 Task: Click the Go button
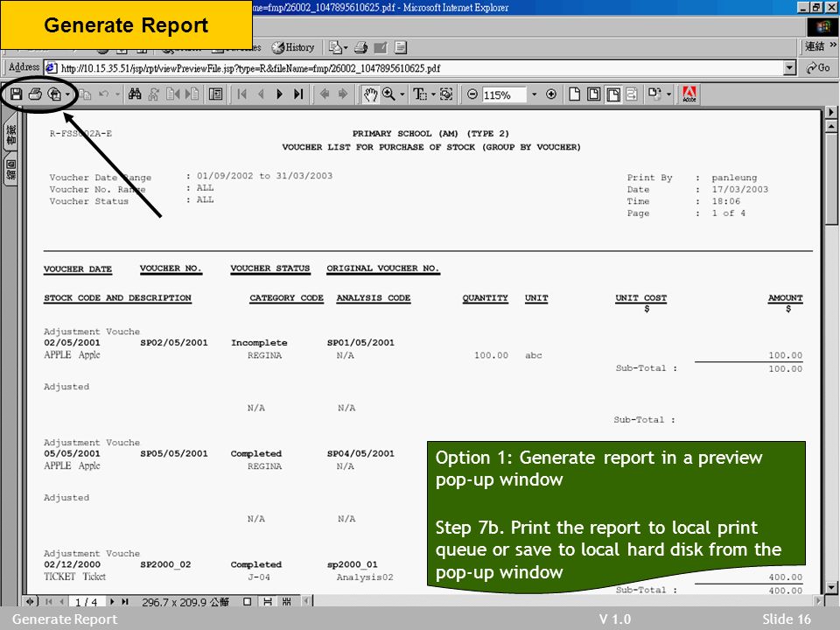click(x=818, y=68)
